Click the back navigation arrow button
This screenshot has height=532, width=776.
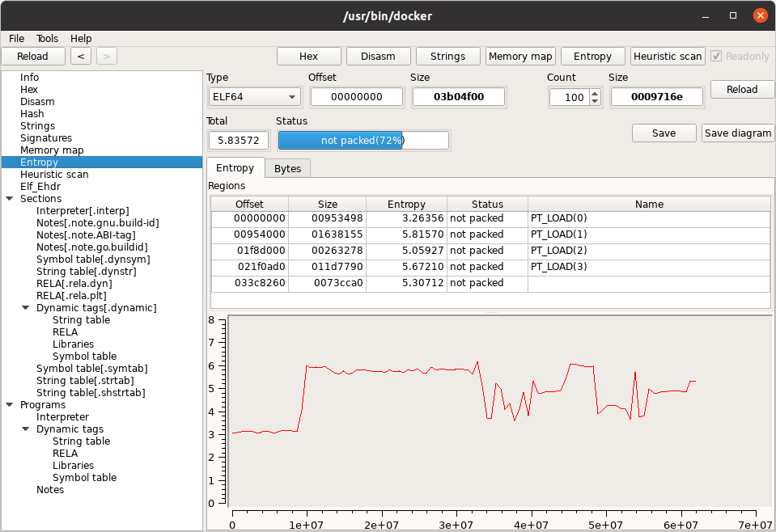tap(80, 56)
